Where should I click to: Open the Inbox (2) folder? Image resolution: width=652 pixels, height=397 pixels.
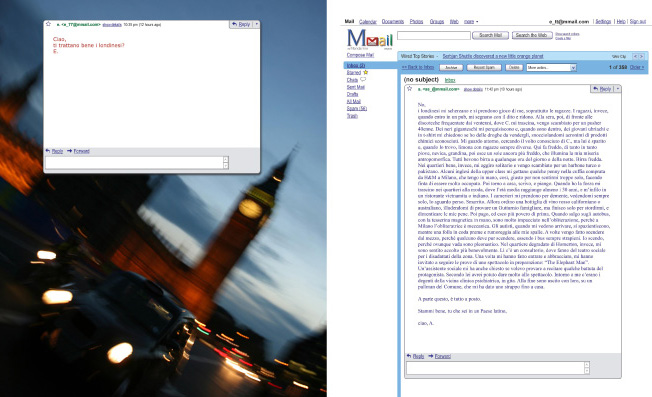tap(356, 65)
